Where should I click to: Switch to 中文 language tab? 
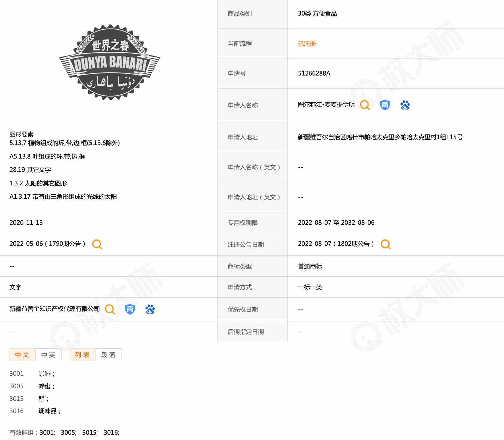[22, 355]
